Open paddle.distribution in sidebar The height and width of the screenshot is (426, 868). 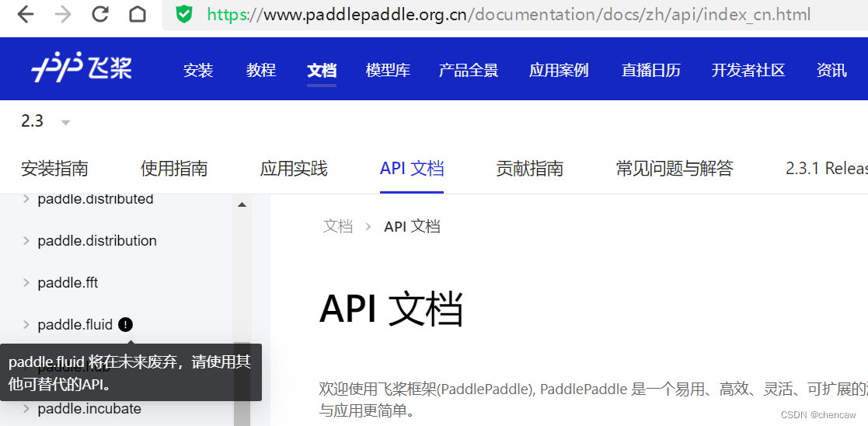(97, 241)
